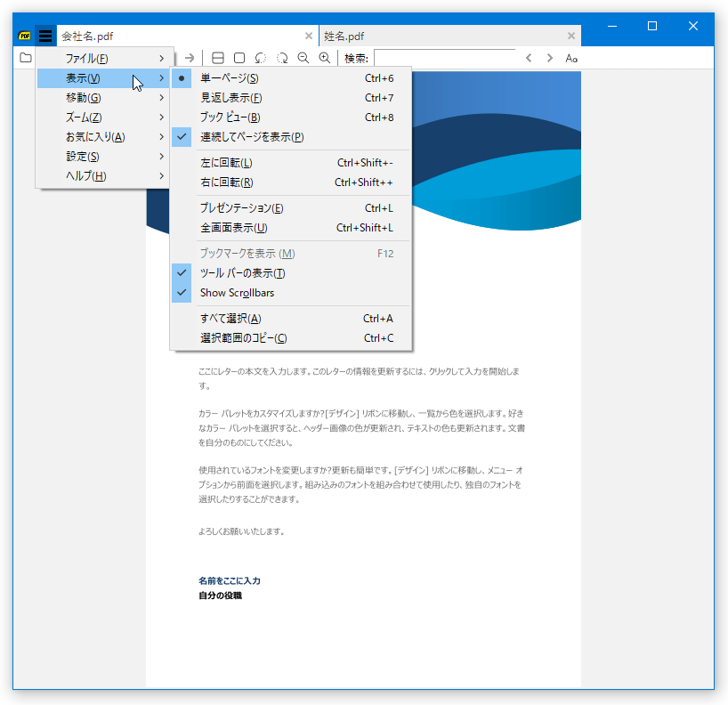Click the hamburger menu icon
The width and height of the screenshot is (728, 705).
pos(45,36)
